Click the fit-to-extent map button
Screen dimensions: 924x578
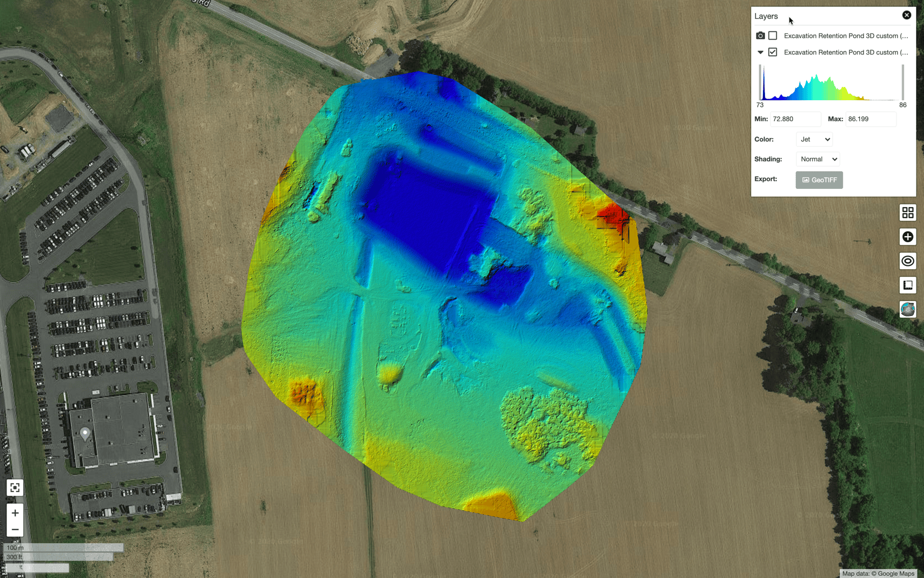coord(15,488)
